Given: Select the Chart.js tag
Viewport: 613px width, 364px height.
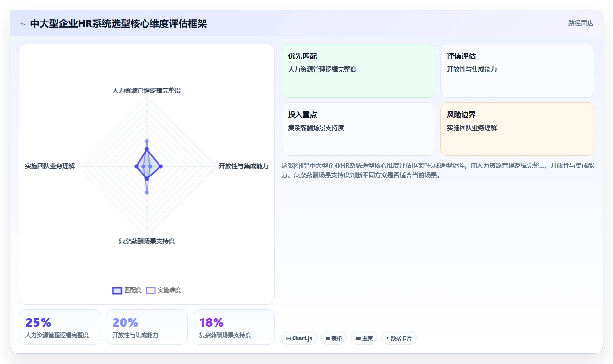Looking at the screenshot, I should tap(299, 338).
